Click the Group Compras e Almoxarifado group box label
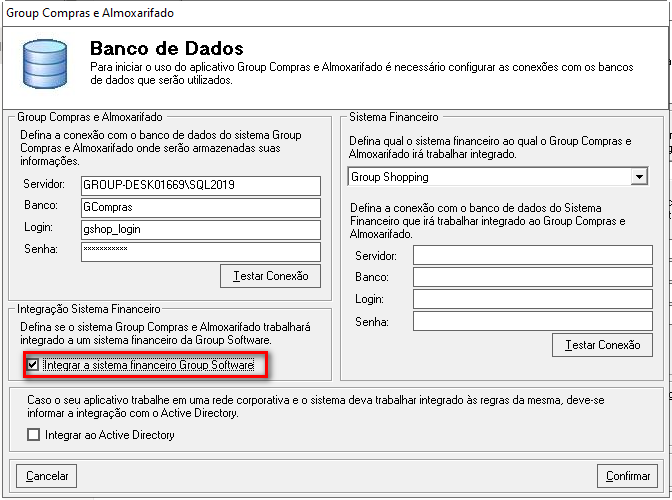The height and width of the screenshot is (500, 672). point(90,117)
